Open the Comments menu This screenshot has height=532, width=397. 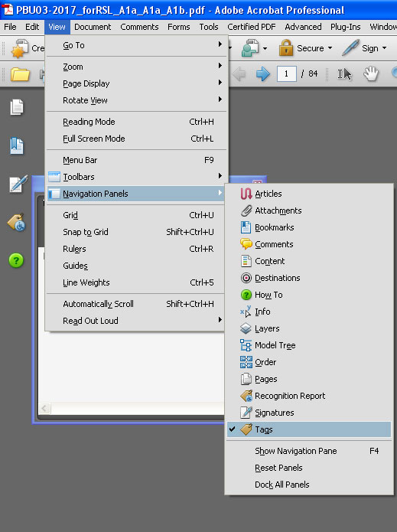(139, 27)
